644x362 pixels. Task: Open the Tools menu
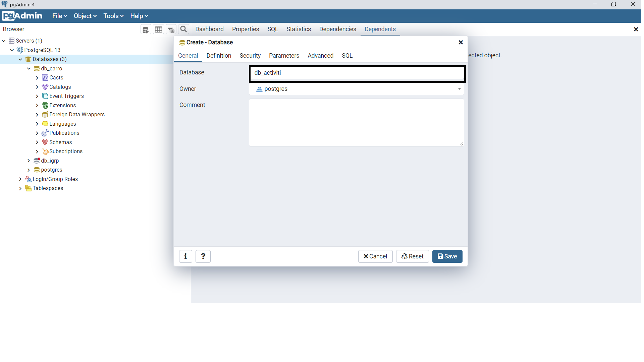coord(113,16)
